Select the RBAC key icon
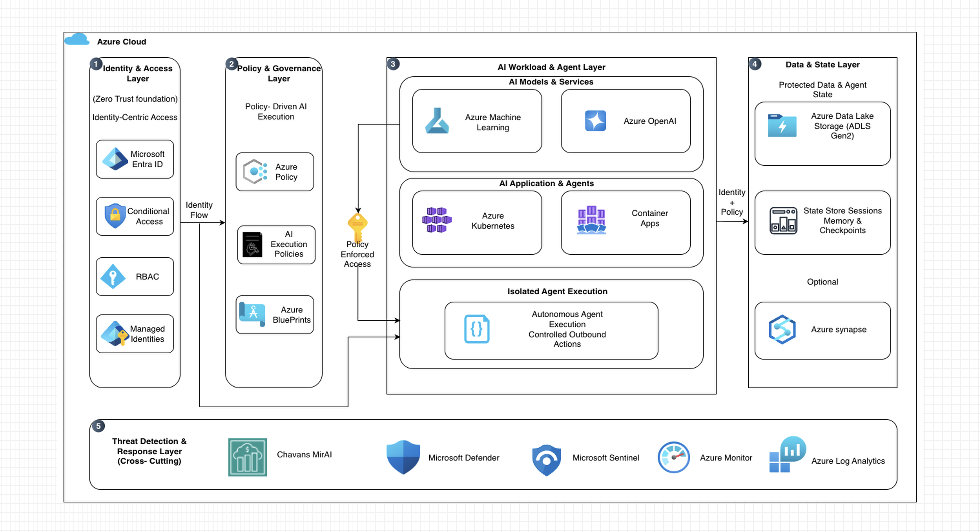The height and width of the screenshot is (532, 980). 113,277
